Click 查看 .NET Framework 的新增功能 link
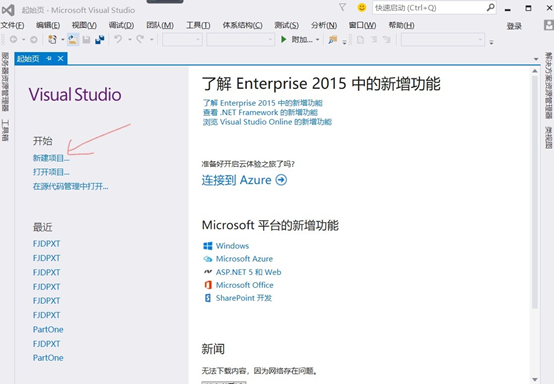This screenshot has height=384, width=554. point(260,112)
